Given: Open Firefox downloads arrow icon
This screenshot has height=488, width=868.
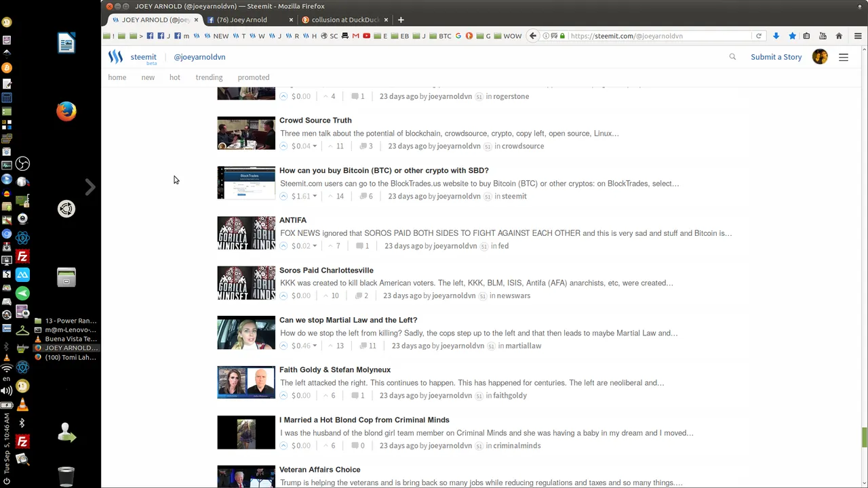Looking at the screenshot, I should (776, 36).
